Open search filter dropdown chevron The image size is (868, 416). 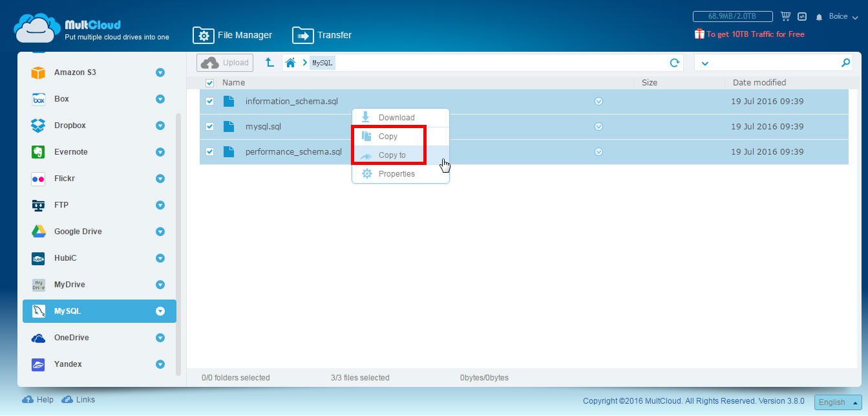(705, 63)
